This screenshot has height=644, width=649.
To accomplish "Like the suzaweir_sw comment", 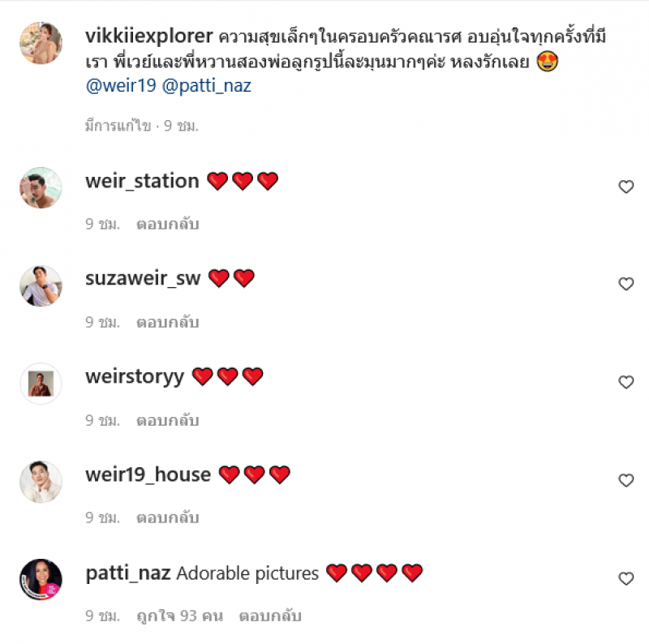I will [x=625, y=284].
